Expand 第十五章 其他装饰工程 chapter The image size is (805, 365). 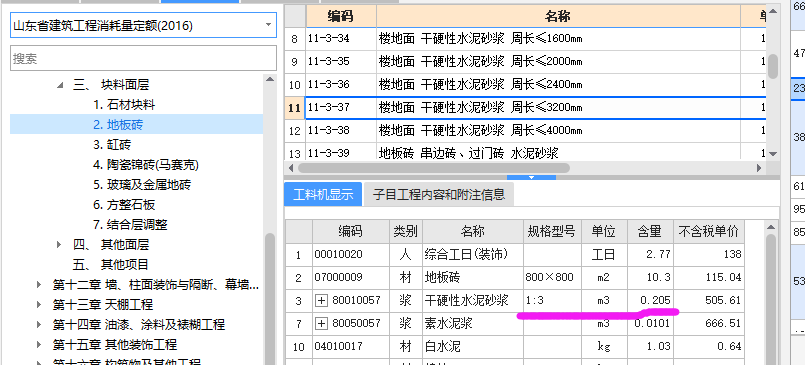point(40,344)
